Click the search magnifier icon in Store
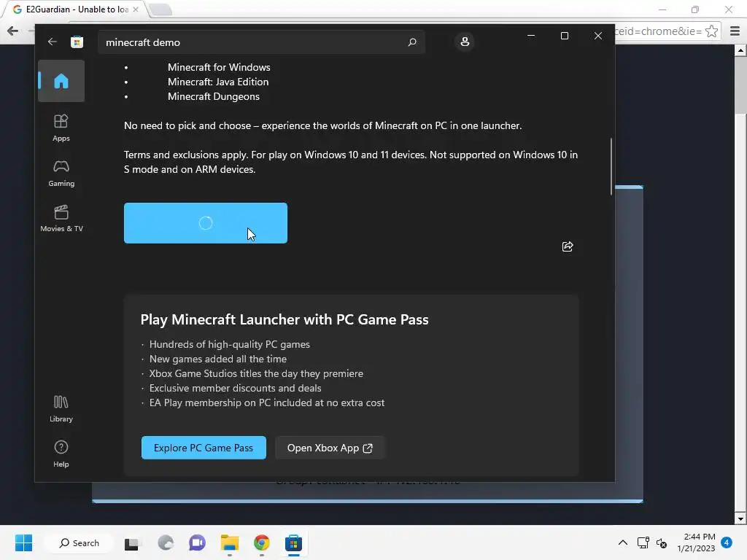The image size is (747, 560). point(412,42)
